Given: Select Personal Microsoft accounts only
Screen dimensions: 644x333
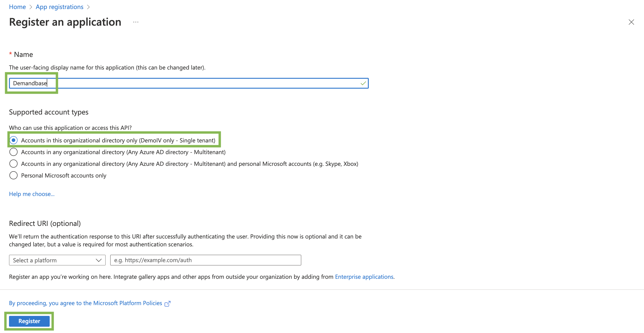Looking at the screenshot, I should (x=13, y=175).
